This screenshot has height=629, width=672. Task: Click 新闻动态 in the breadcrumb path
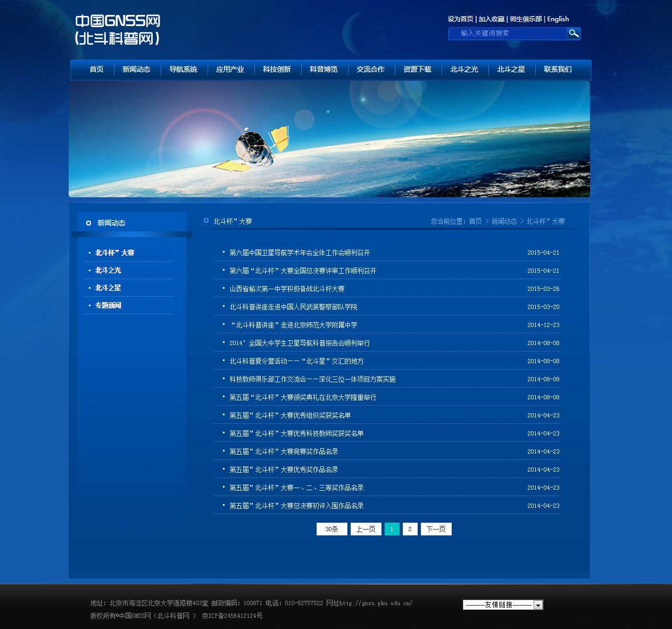coord(504,222)
